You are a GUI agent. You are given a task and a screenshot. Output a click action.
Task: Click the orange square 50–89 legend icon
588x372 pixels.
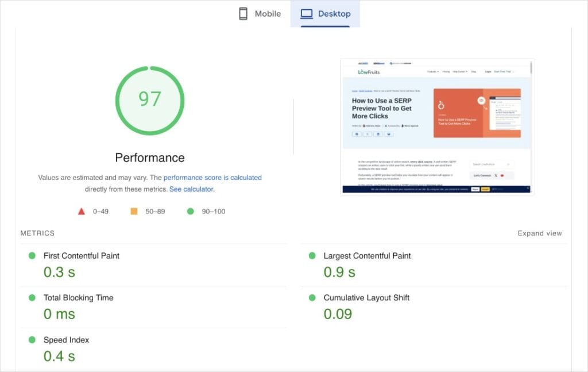coord(133,211)
